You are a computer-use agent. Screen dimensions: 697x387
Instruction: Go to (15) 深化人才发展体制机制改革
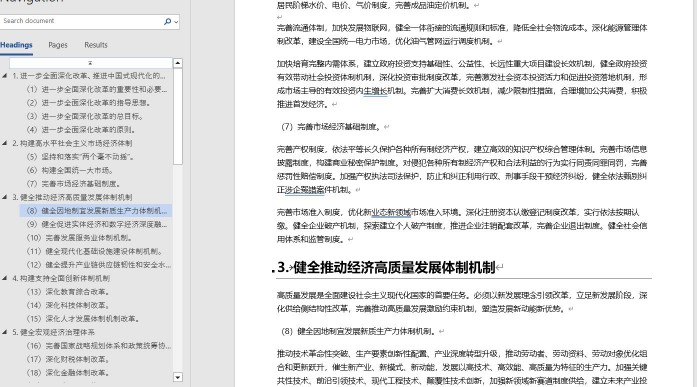pos(83,319)
